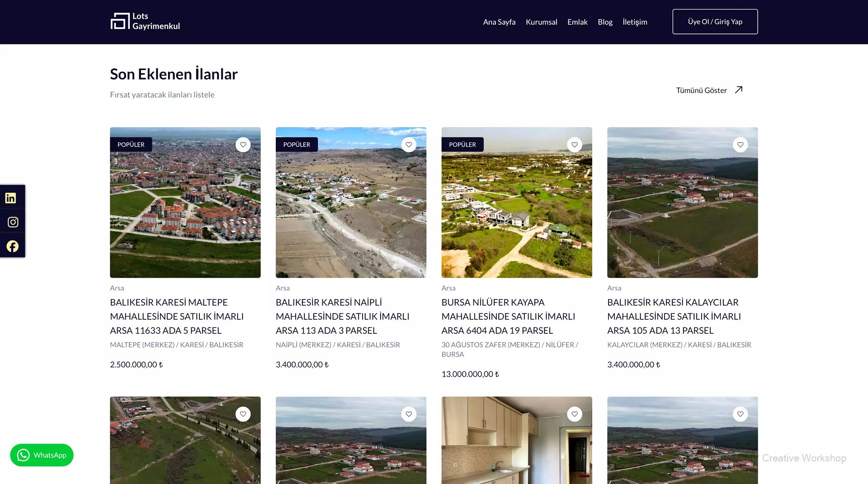Open Kalaycılar 105 Ada 13 Parsel title

point(674,316)
